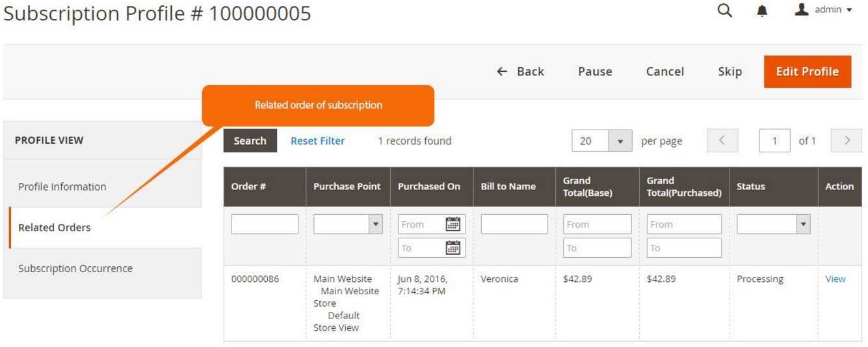The height and width of the screenshot is (347, 868).
Task: Open the admin account menu
Action: (x=824, y=10)
